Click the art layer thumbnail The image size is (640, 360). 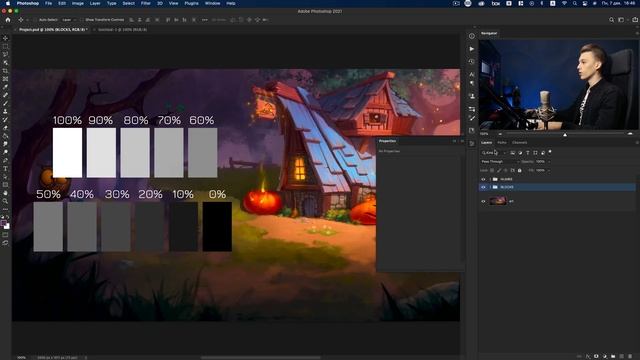pyautogui.click(x=498, y=201)
